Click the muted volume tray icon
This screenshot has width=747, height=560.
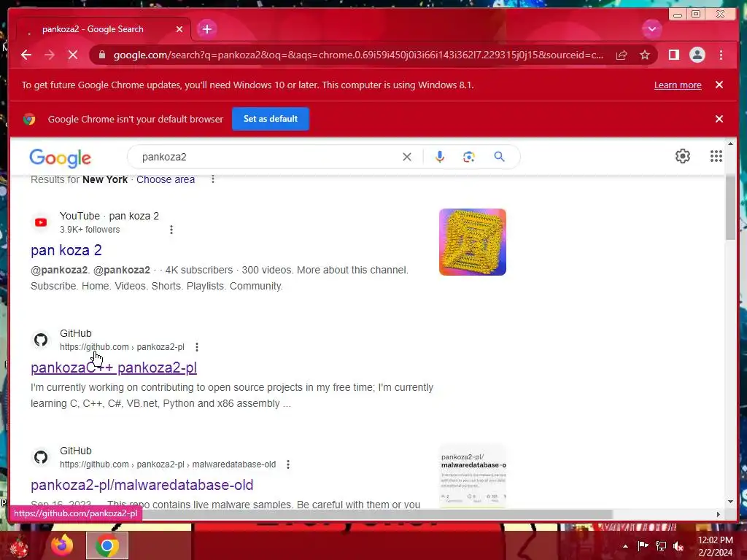678,545
